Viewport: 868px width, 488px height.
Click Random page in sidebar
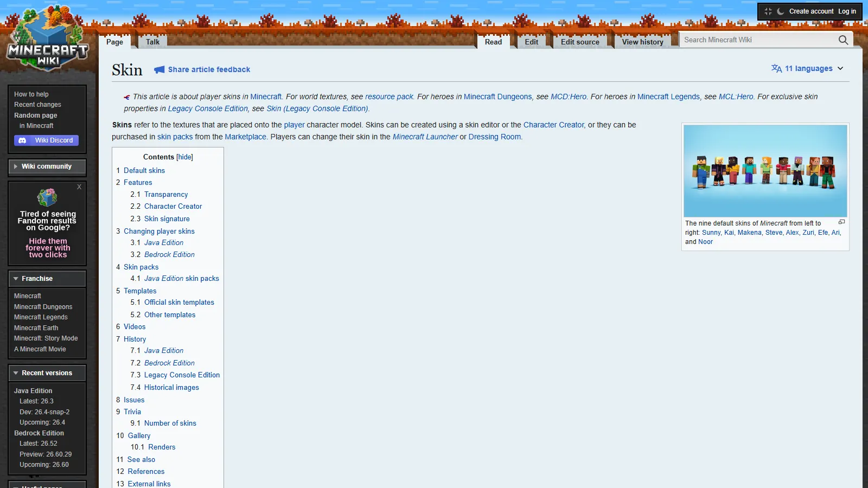click(x=35, y=115)
